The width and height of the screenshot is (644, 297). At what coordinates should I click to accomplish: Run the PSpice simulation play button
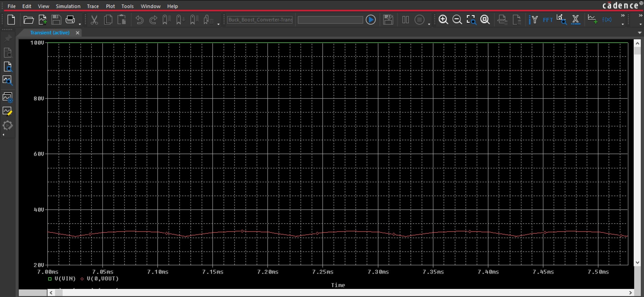[371, 20]
